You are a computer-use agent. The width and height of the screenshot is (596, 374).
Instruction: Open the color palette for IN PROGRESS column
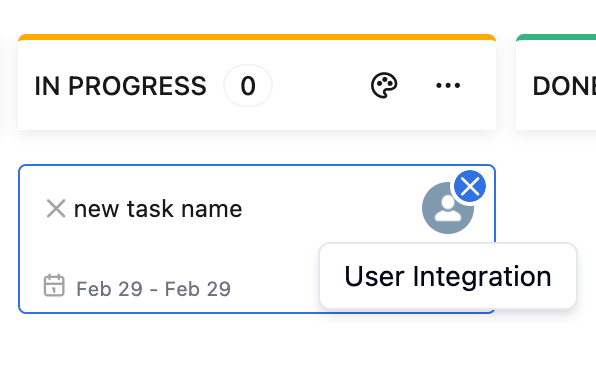click(x=384, y=86)
